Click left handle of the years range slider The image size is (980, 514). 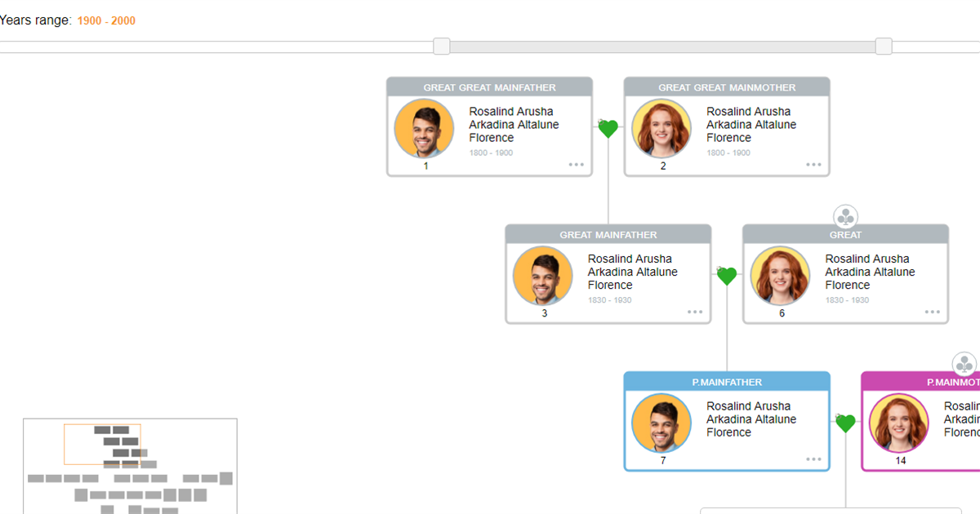441,47
